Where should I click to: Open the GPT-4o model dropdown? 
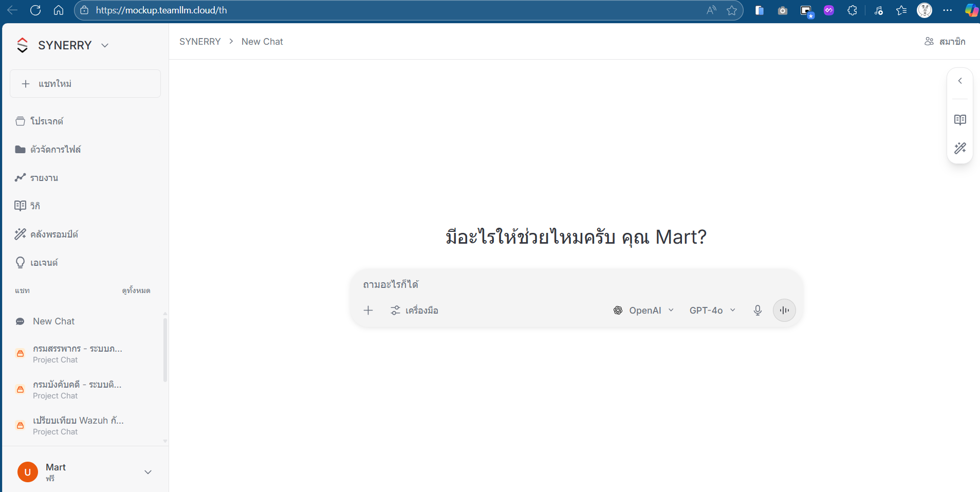click(x=712, y=310)
